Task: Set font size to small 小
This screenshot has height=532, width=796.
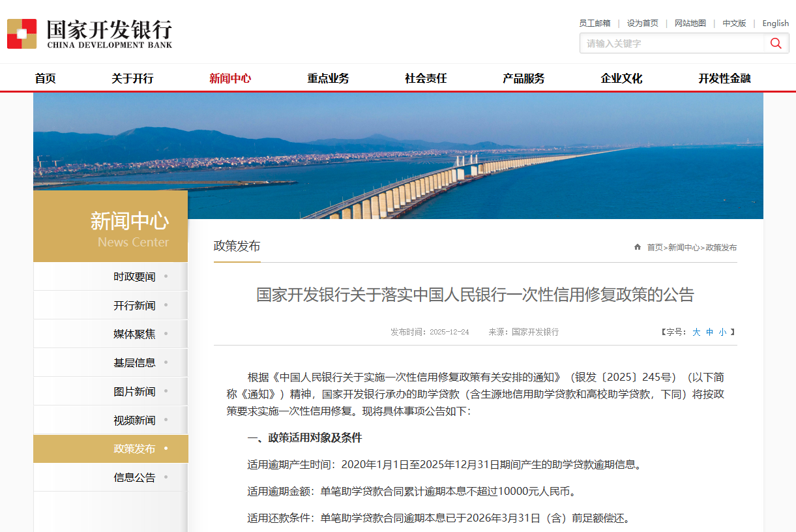Action: [x=722, y=332]
